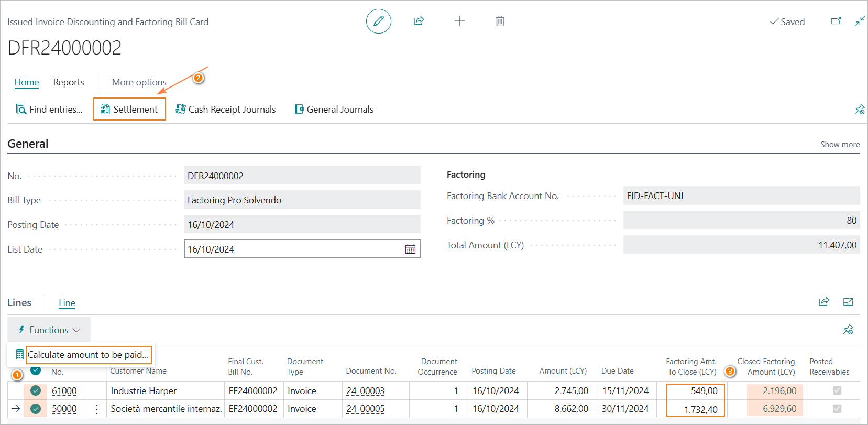Select Calculate amount to be paid
Viewport: 868px width, 425px height.
coord(87,355)
